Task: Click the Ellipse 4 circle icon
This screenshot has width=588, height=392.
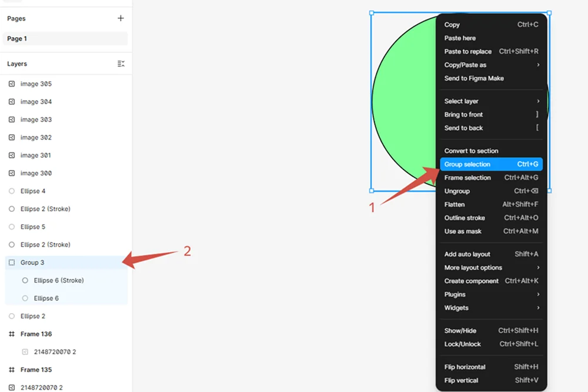Action: click(12, 191)
